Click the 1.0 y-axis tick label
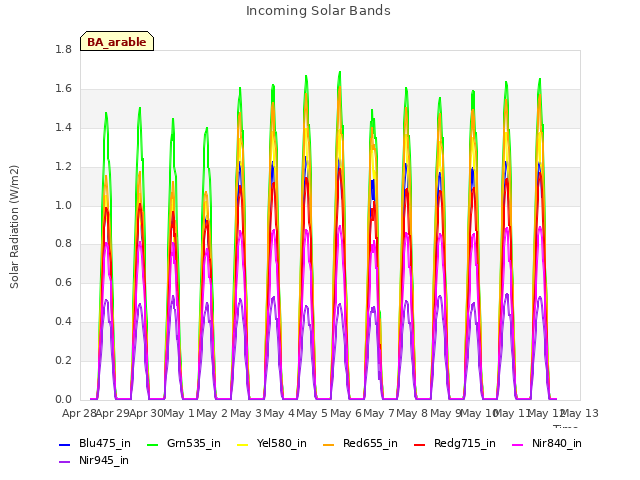Image resolution: width=640 pixels, height=480 pixels. click(63, 205)
